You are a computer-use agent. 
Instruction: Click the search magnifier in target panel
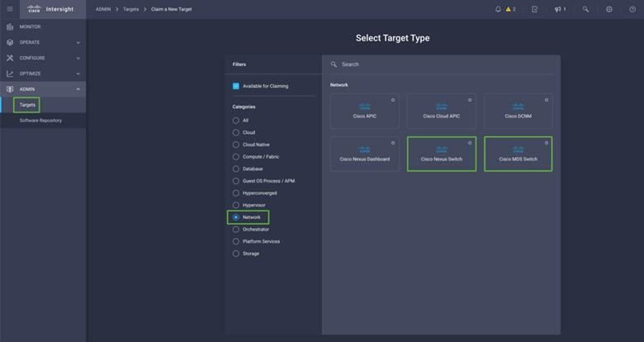(x=334, y=64)
